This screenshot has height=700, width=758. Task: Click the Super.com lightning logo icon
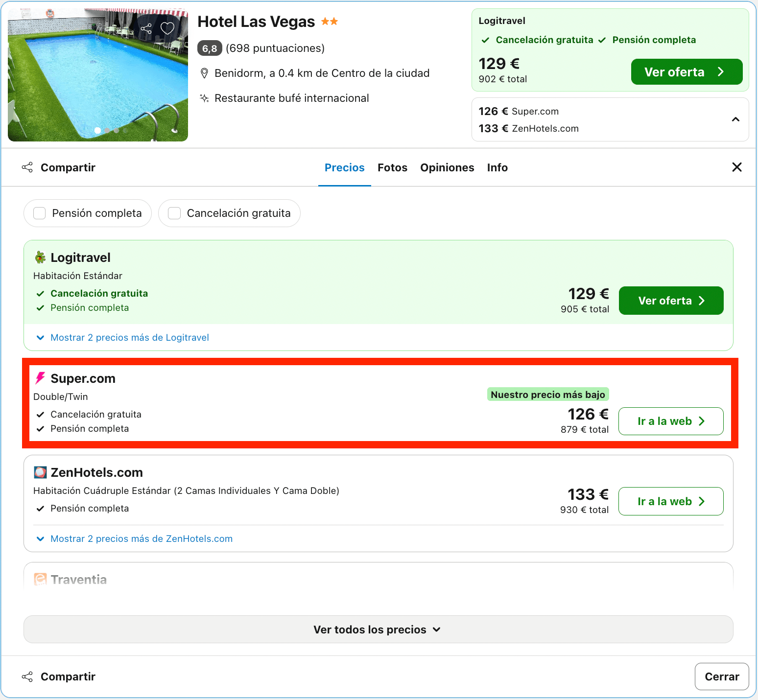coord(40,378)
